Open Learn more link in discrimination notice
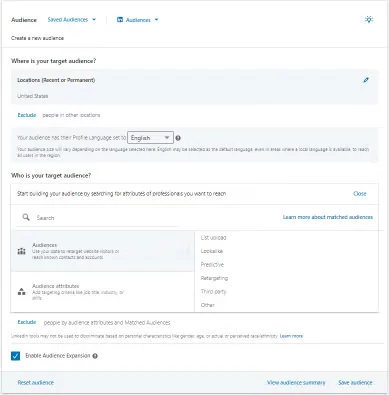The width and height of the screenshot is (389, 395). (x=291, y=336)
